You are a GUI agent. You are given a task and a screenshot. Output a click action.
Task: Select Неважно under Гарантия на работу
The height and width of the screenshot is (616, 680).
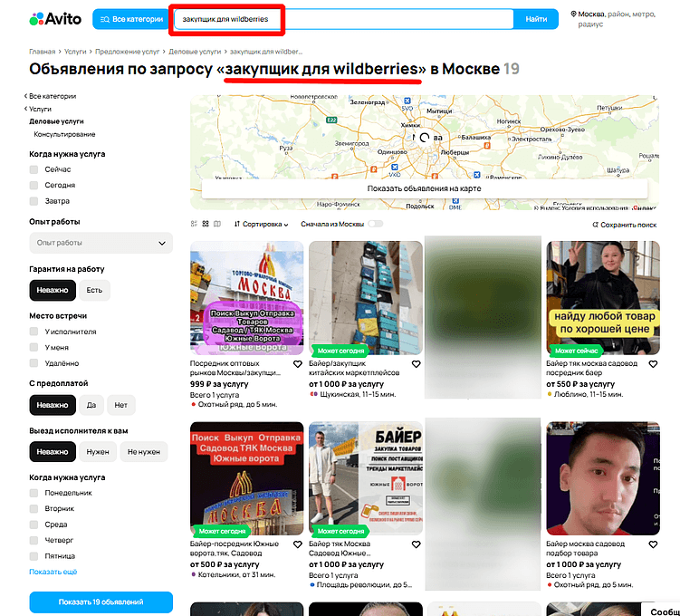click(53, 290)
